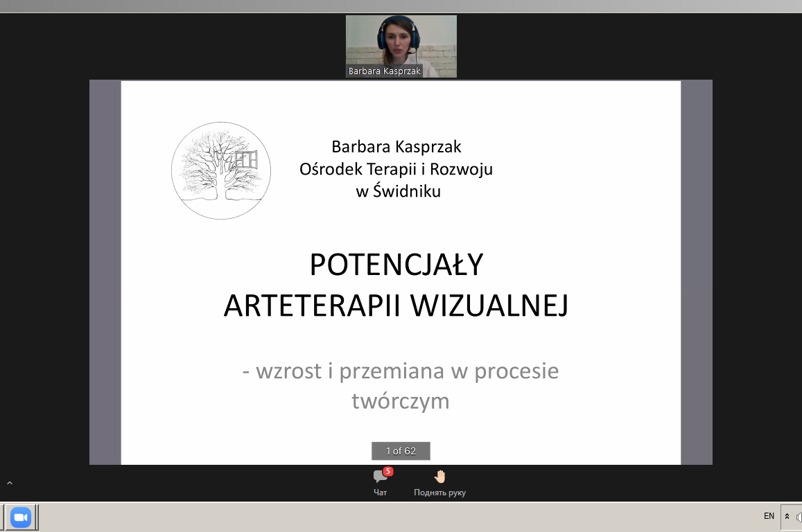Click the Barbara Kasprzak name label on video

[384, 71]
